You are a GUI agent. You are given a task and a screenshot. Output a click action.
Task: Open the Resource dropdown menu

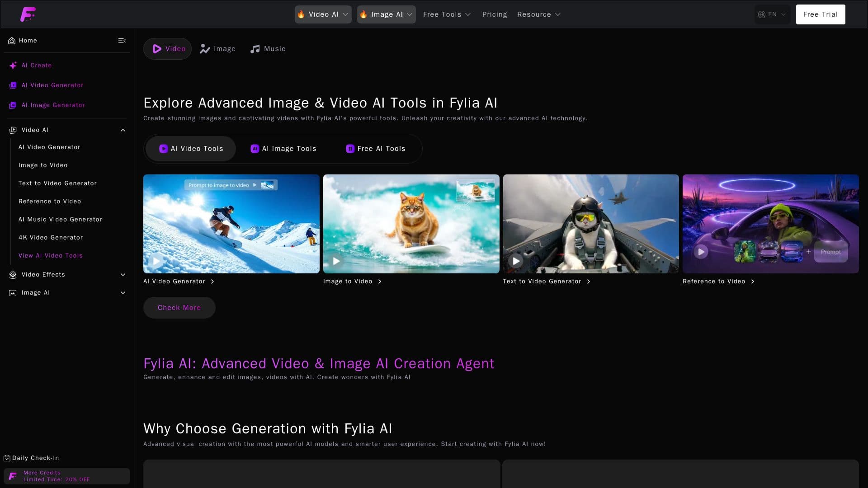[538, 14]
